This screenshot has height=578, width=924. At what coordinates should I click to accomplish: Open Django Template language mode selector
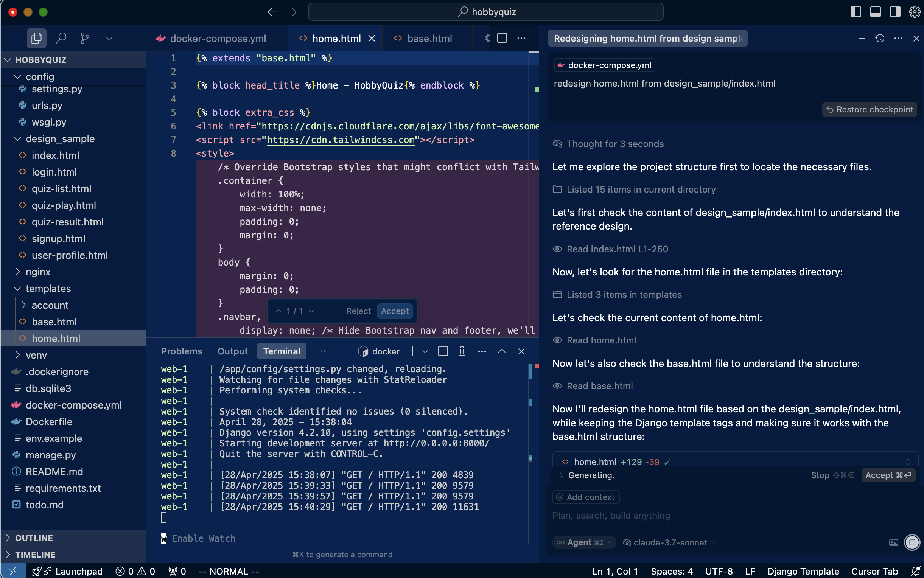pos(803,571)
